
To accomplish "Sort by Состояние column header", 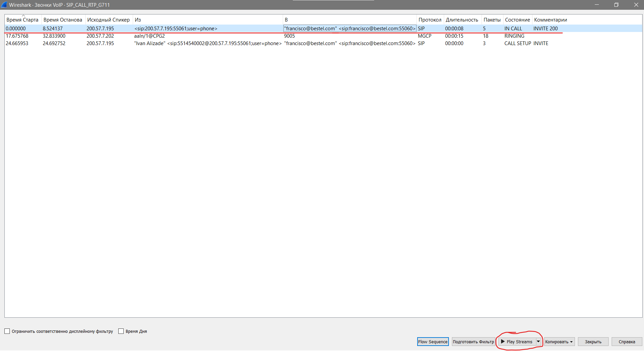I will click(x=518, y=20).
